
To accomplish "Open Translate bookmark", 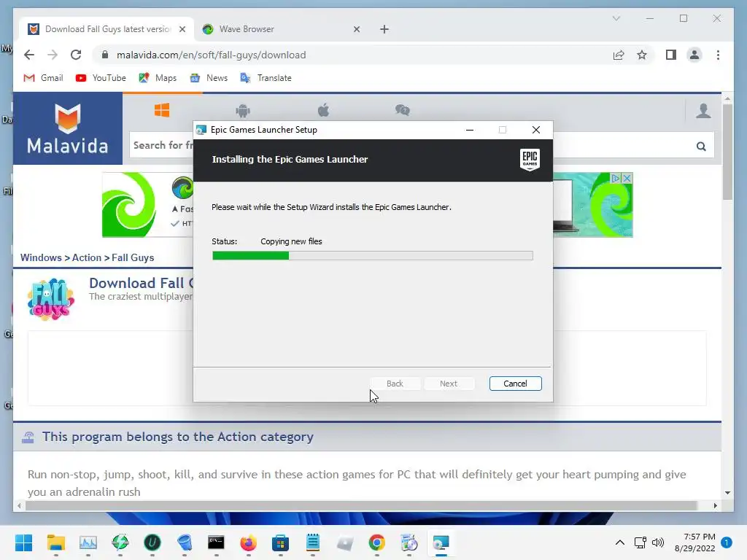I will 266,77.
